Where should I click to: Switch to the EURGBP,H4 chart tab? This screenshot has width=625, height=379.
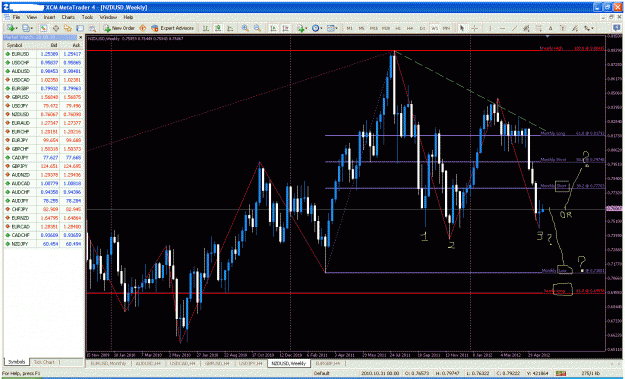point(328,363)
